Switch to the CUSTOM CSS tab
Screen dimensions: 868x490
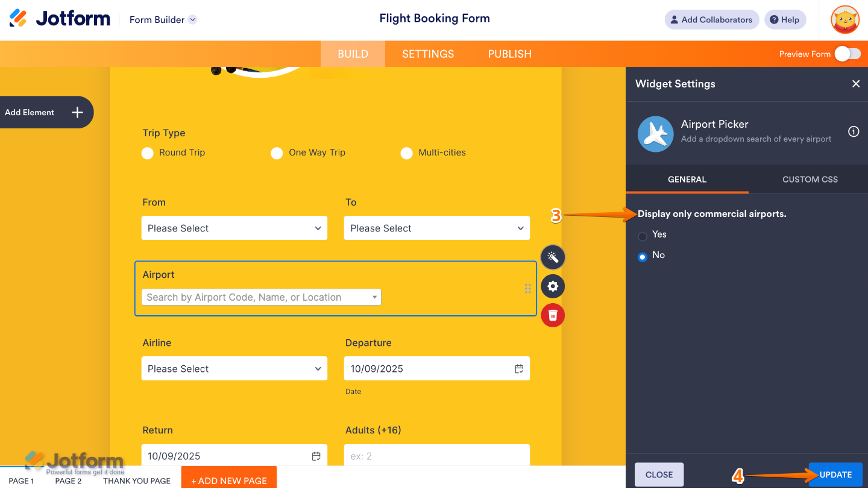point(810,179)
